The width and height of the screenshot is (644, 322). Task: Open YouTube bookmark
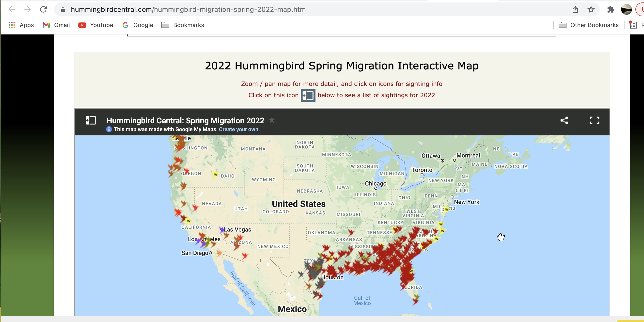point(96,25)
